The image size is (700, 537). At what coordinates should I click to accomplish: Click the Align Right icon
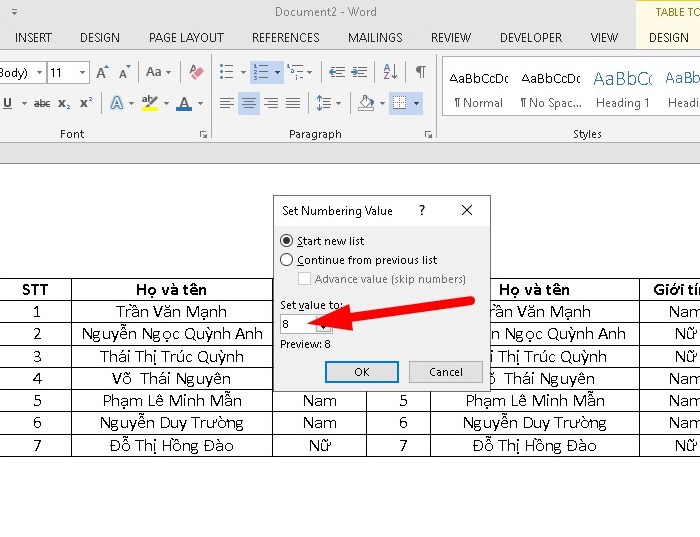[271, 104]
